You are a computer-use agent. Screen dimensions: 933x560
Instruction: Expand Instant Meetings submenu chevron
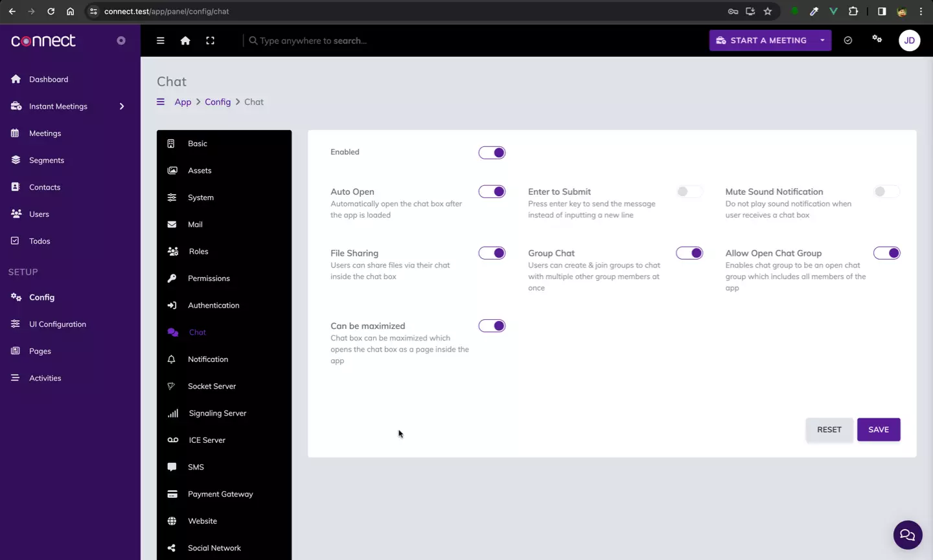[x=122, y=106]
